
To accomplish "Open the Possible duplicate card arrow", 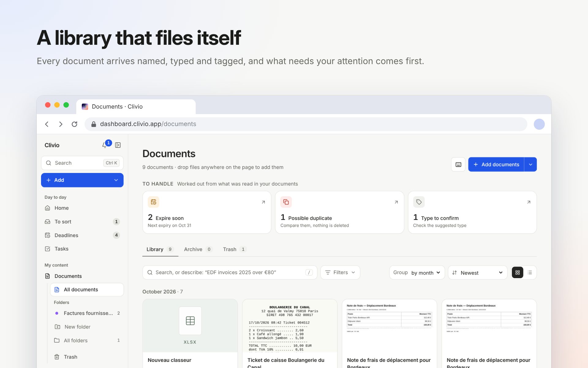I will coord(396,202).
